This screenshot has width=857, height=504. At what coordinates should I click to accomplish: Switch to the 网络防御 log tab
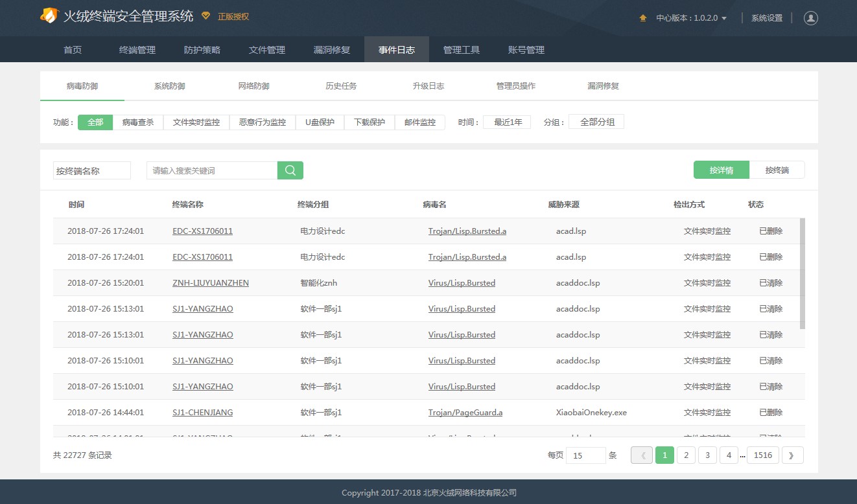point(254,86)
